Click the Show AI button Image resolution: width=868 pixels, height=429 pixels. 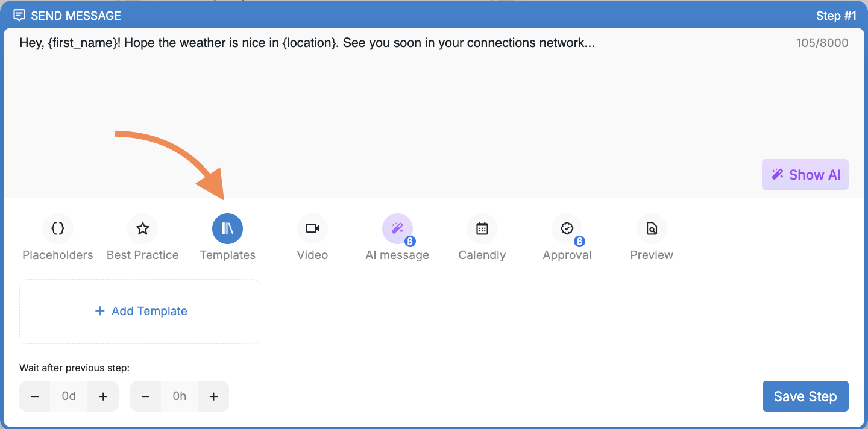coord(805,175)
